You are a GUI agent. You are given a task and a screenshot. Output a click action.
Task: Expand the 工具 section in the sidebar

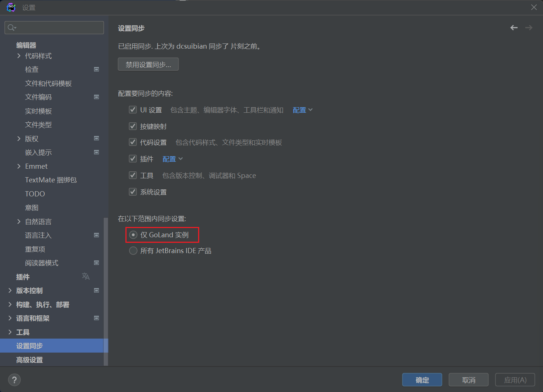[10, 332]
